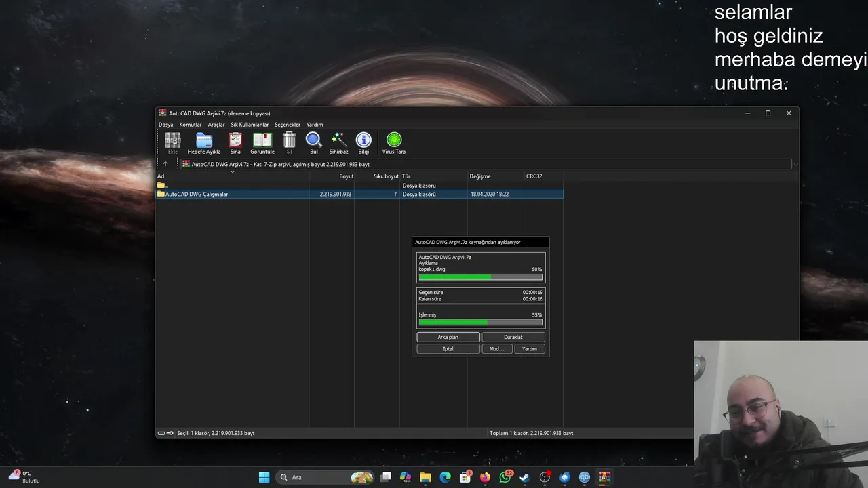868x488 pixels.
Task: Sort by the Ad column header
Action: click(233, 176)
